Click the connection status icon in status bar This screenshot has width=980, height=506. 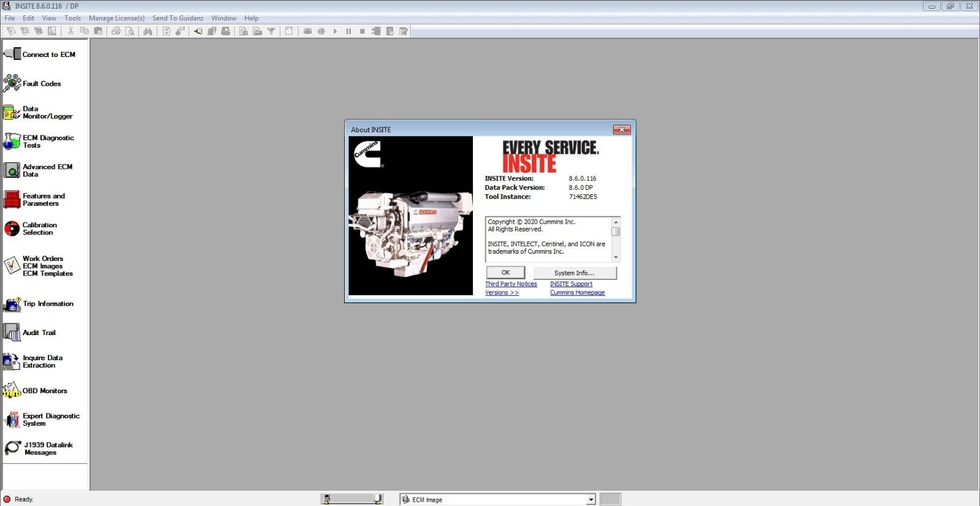[x=353, y=499]
